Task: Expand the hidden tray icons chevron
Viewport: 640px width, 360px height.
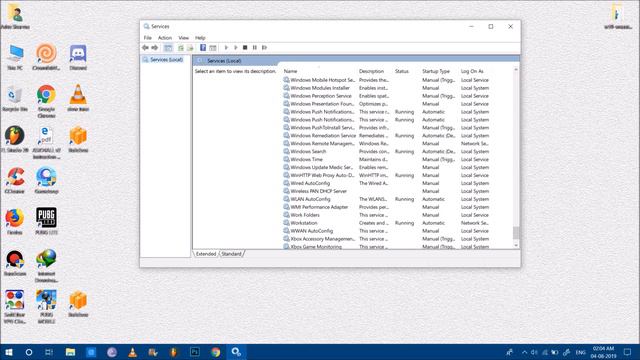Action: click(x=524, y=352)
